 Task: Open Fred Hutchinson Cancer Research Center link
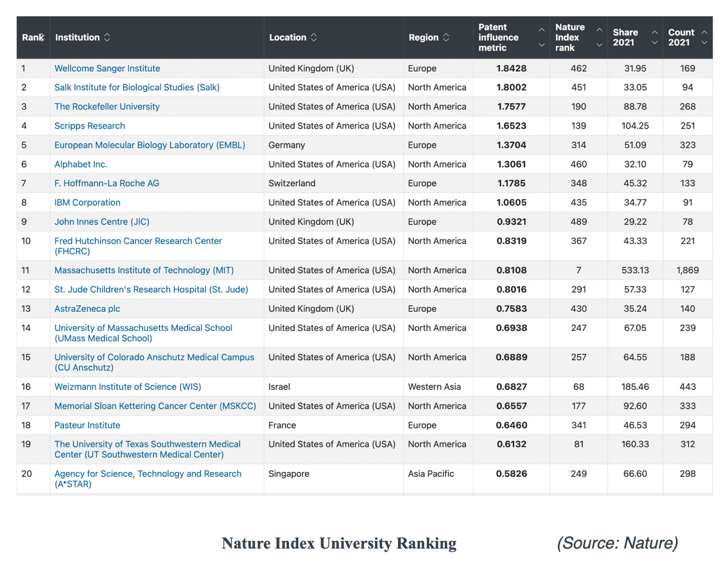138,246
